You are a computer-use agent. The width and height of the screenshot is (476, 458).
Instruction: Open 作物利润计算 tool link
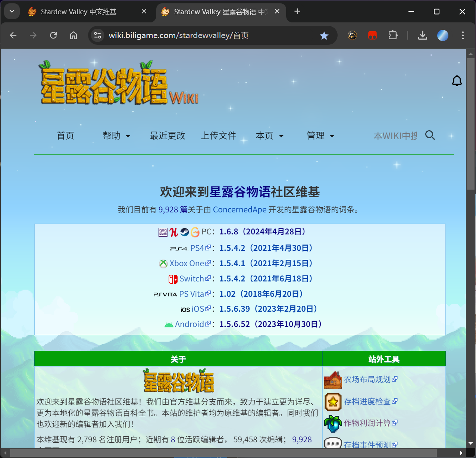point(370,423)
